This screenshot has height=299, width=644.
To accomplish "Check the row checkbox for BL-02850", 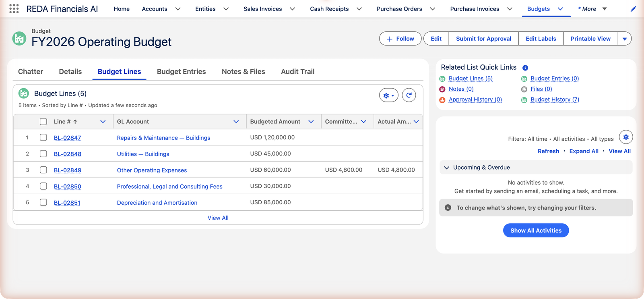I will (x=43, y=186).
